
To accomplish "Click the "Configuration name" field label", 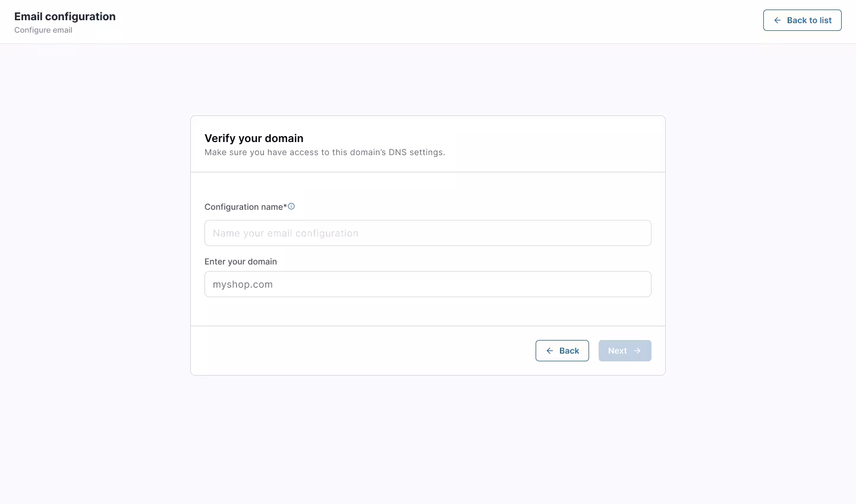I will pos(243,207).
